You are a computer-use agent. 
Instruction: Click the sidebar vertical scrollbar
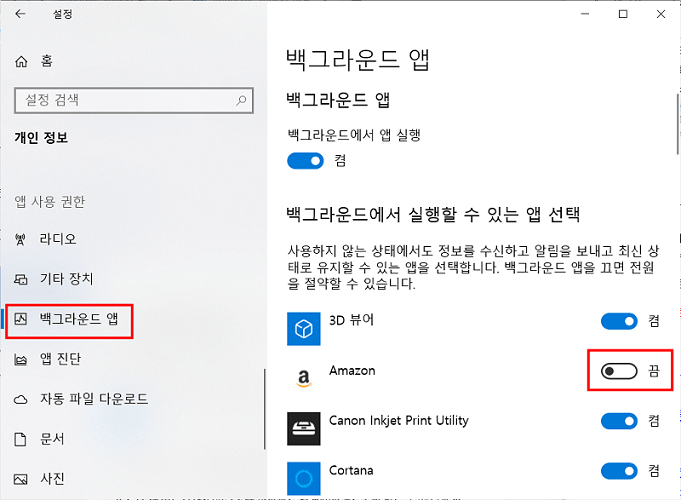point(264,409)
